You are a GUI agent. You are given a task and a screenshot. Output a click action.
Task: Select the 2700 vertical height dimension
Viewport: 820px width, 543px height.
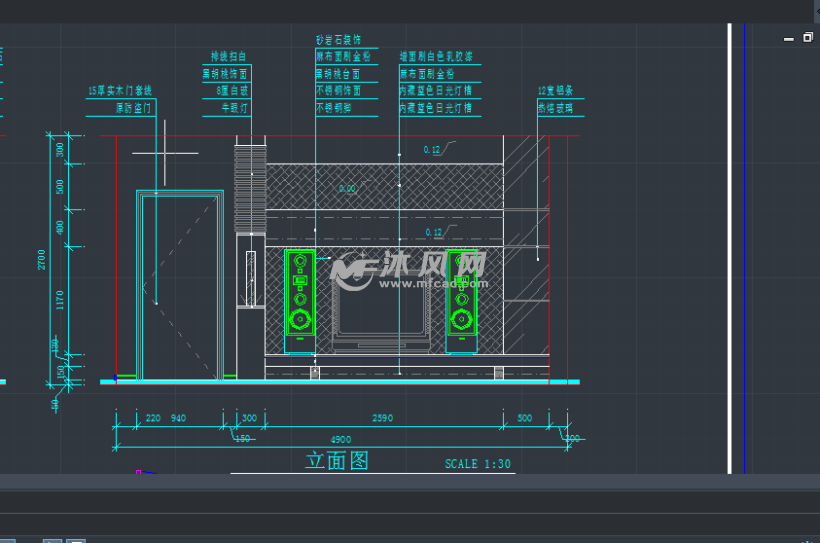42,259
